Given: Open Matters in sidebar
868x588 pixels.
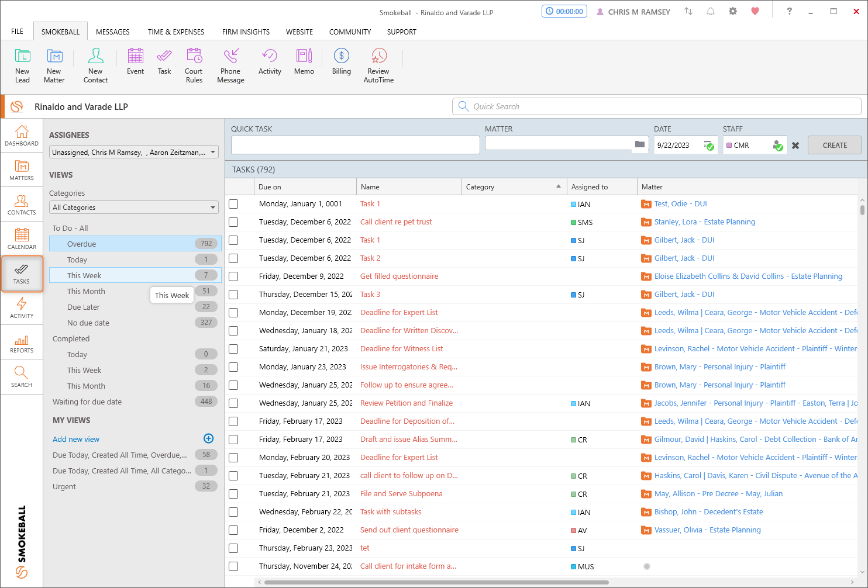Looking at the screenshot, I should pyautogui.click(x=22, y=170).
